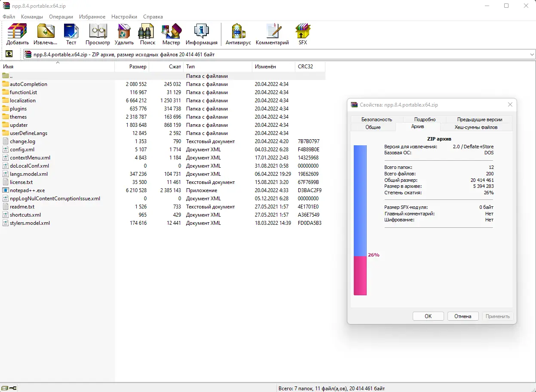Select the contextMenu.xml file name
The image size is (536, 392).
tap(30, 158)
